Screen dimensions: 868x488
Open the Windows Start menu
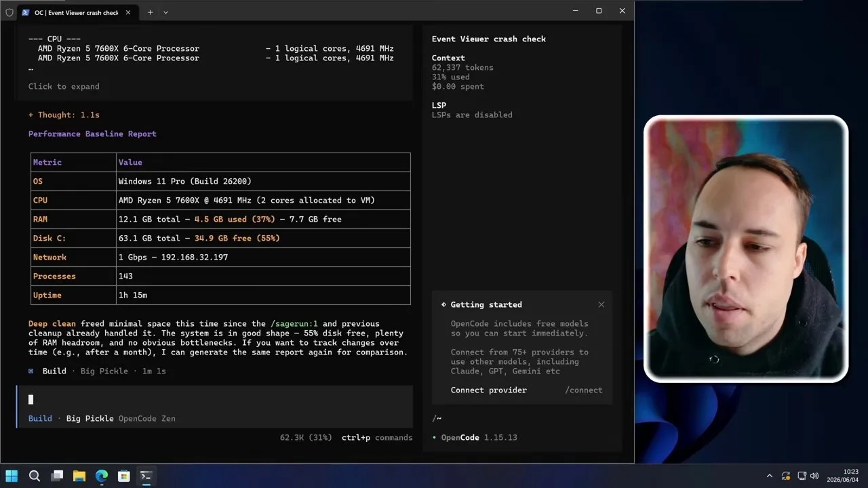pos(12,476)
